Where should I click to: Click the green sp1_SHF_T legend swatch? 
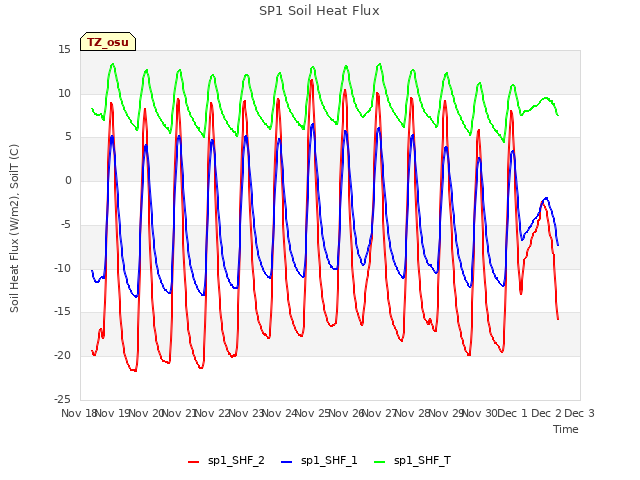[380, 462]
